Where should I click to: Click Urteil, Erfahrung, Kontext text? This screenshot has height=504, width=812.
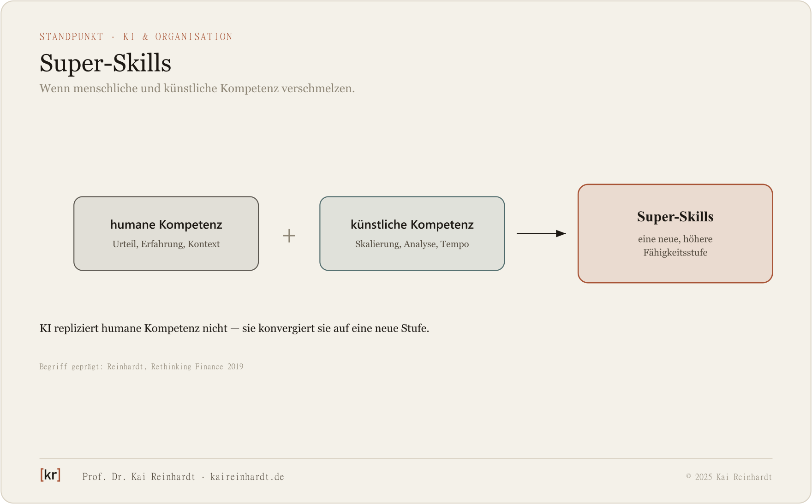166,244
